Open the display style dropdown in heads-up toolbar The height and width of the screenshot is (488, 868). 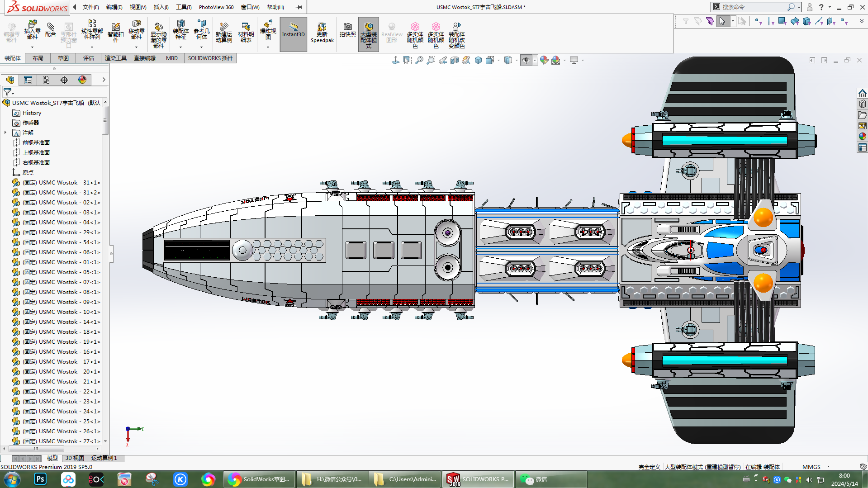tap(517, 60)
